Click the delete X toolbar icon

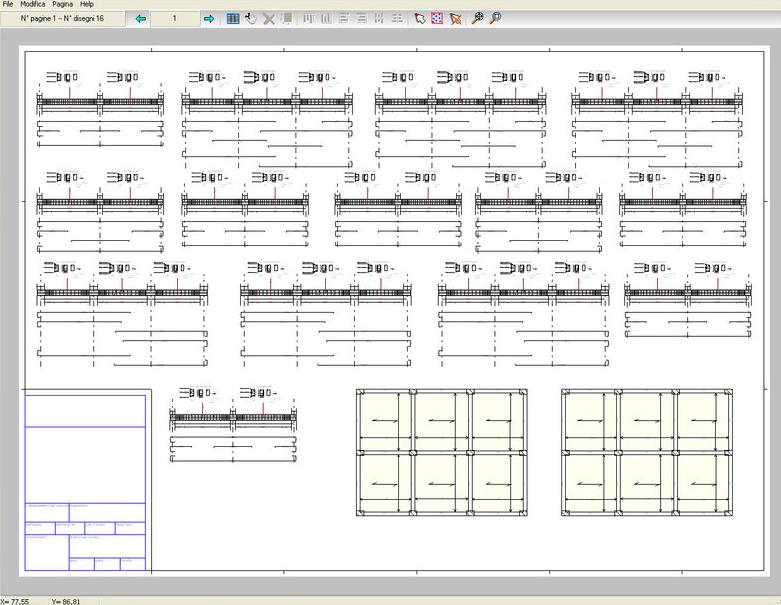point(269,18)
